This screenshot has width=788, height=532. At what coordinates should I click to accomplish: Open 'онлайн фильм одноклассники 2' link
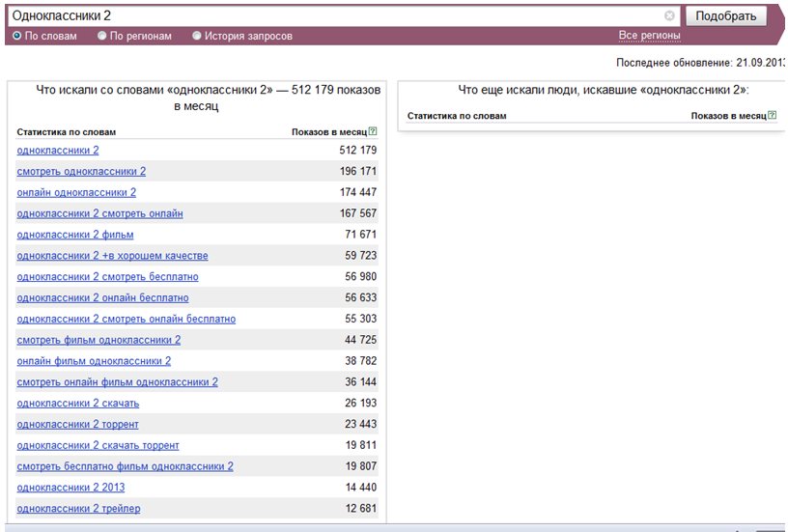click(x=94, y=361)
